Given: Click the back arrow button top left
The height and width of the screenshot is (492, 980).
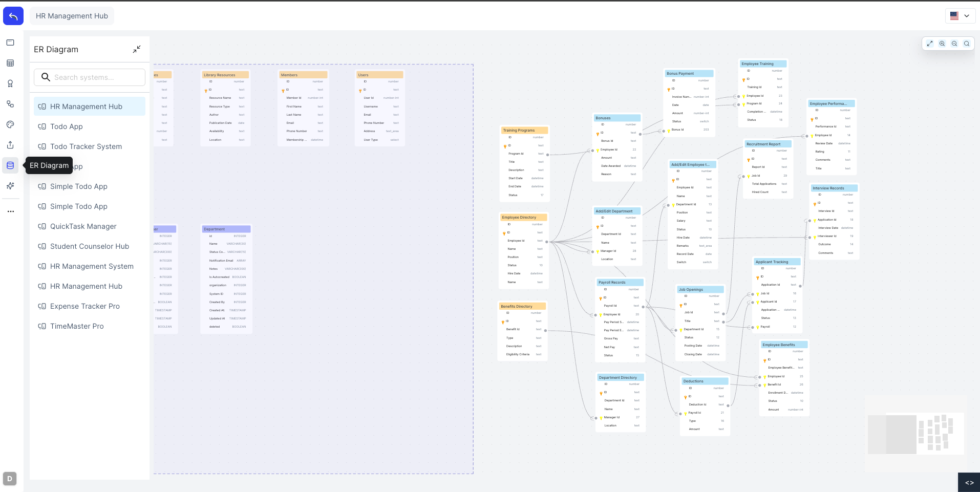Looking at the screenshot, I should tap(13, 15).
